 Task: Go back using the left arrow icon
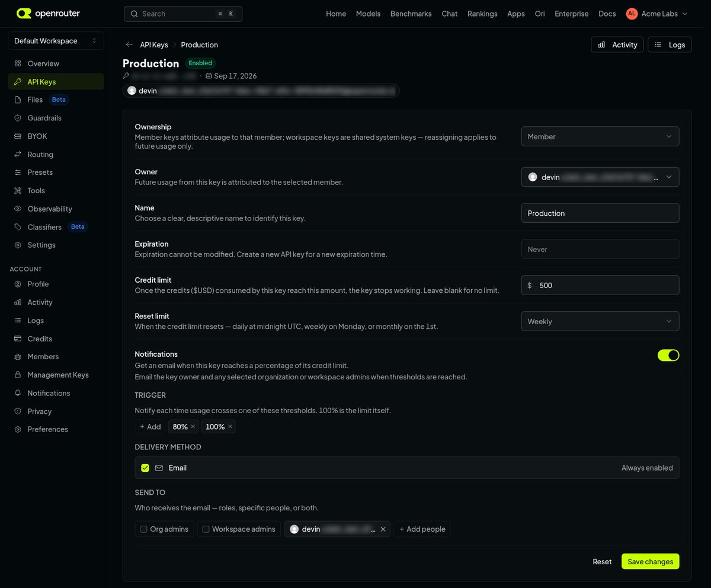pyautogui.click(x=129, y=44)
